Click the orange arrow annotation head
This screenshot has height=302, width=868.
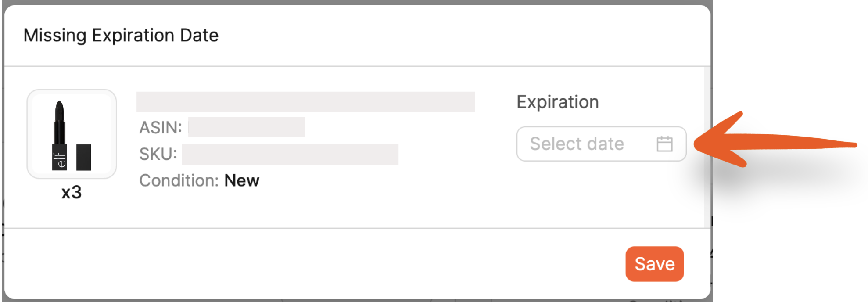720,140
